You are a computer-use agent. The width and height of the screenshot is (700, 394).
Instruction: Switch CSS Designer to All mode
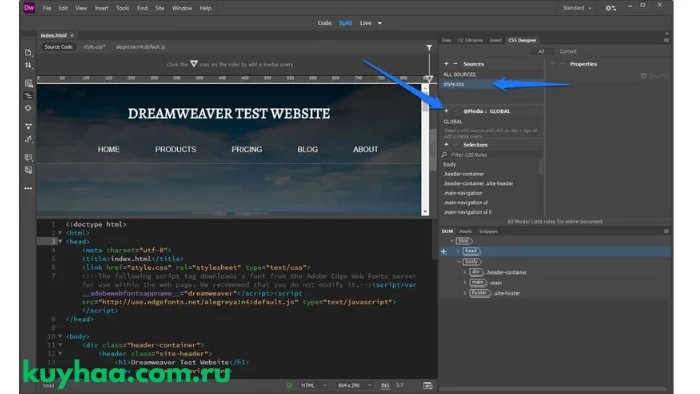pos(541,51)
